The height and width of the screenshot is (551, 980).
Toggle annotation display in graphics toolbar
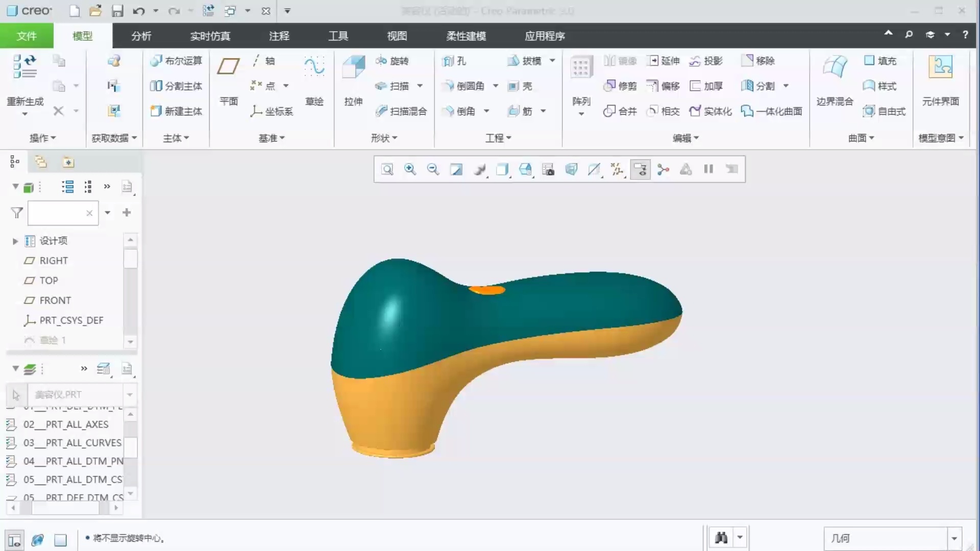(x=640, y=169)
